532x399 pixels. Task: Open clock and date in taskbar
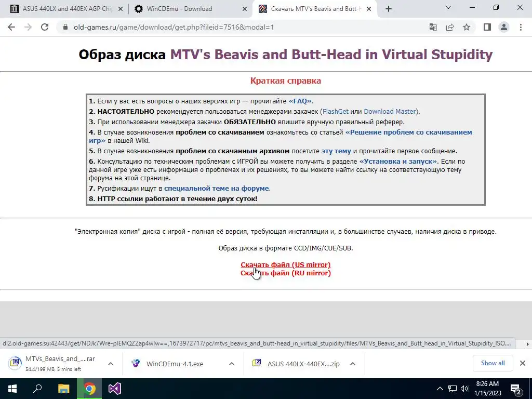[487, 389]
